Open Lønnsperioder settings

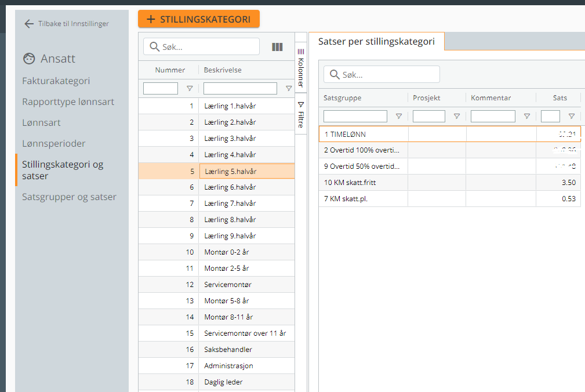[54, 144]
